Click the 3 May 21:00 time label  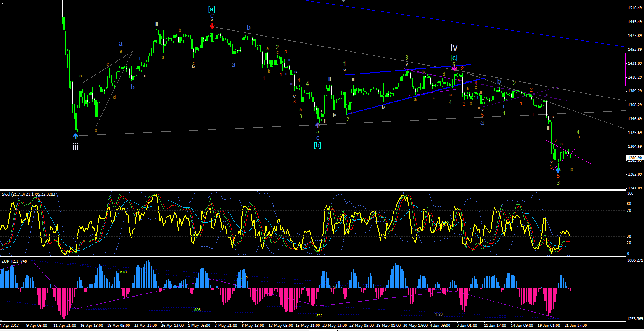point(226,325)
